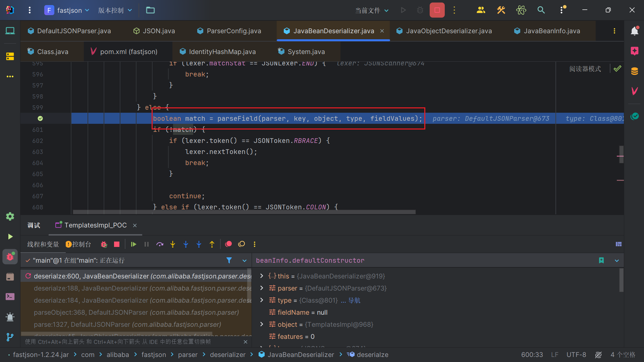Image resolution: width=644 pixels, height=362 pixels.
Task: Switch to JavaObjectDeserializer.java tab
Action: tap(444, 31)
